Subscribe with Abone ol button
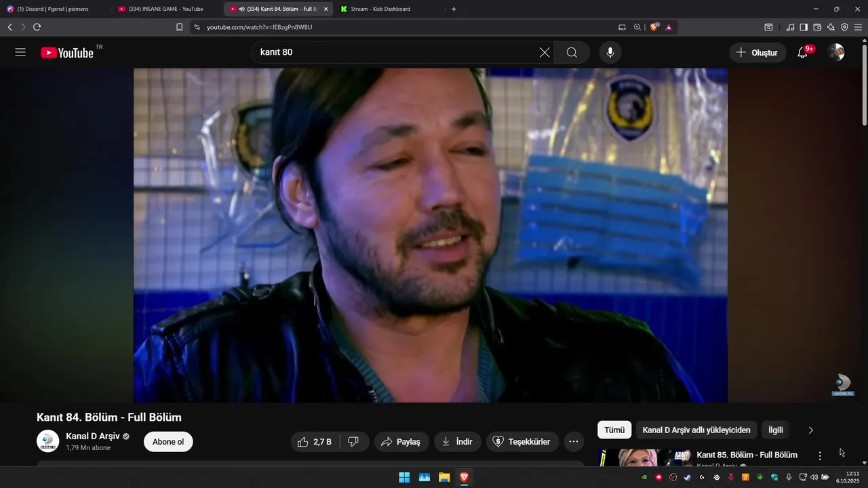Viewport: 868px width, 488px height. pyautogui.click(x=168, y=442)
